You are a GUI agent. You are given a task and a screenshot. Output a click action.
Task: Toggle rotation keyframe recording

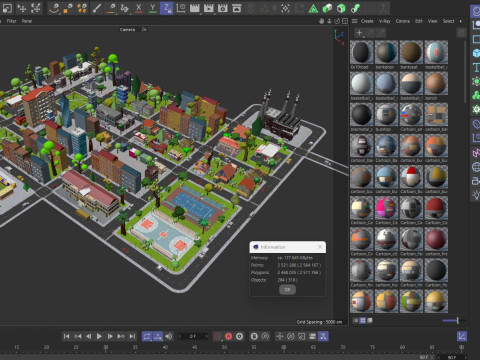(291, 336)
